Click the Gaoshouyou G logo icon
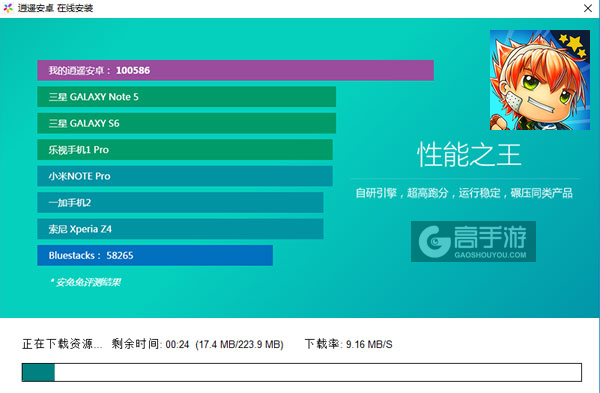Viewport: 600px width, 393px height. coord(435,241)
